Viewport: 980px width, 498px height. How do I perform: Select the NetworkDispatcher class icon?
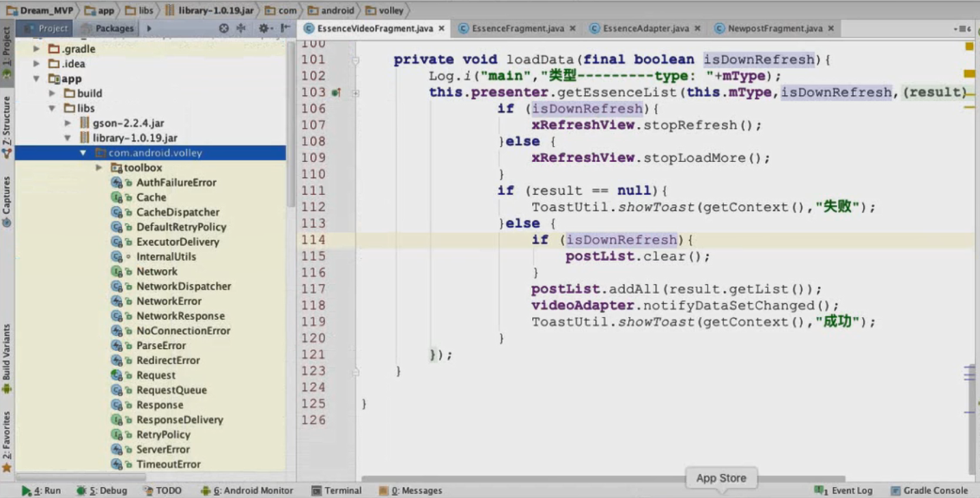[117, 286]
